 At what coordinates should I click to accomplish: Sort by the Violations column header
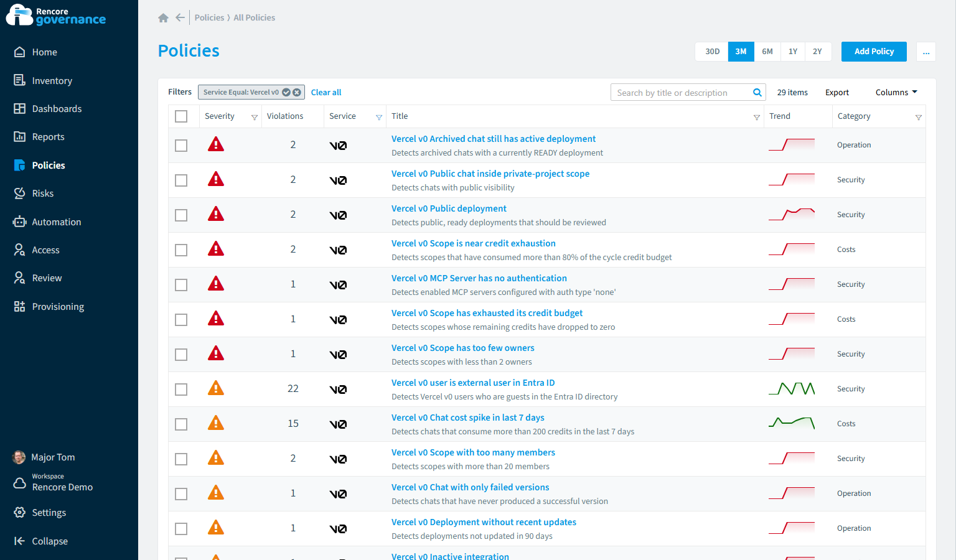click(285, 116)
